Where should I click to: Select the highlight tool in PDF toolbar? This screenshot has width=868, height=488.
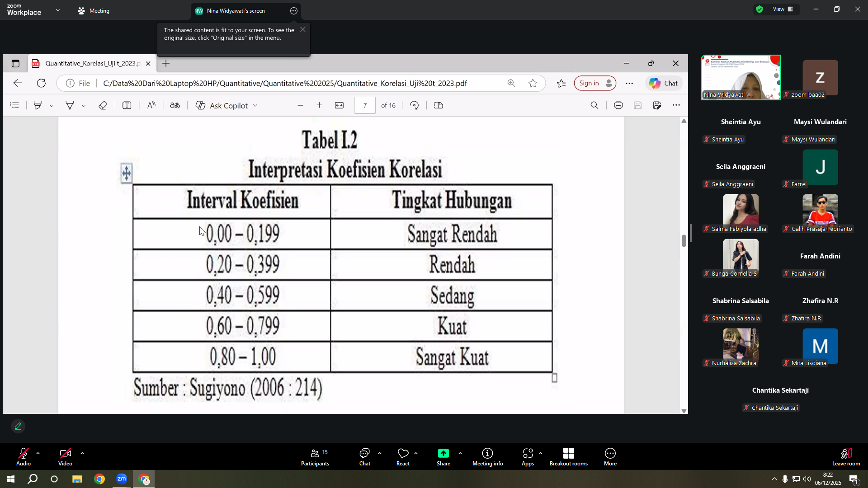point(38,105)
